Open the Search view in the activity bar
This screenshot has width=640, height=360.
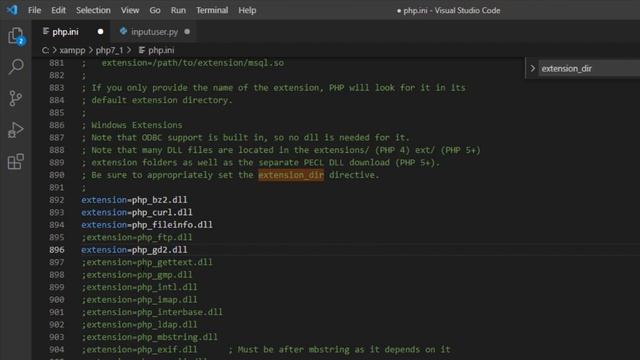click(16, 67)
